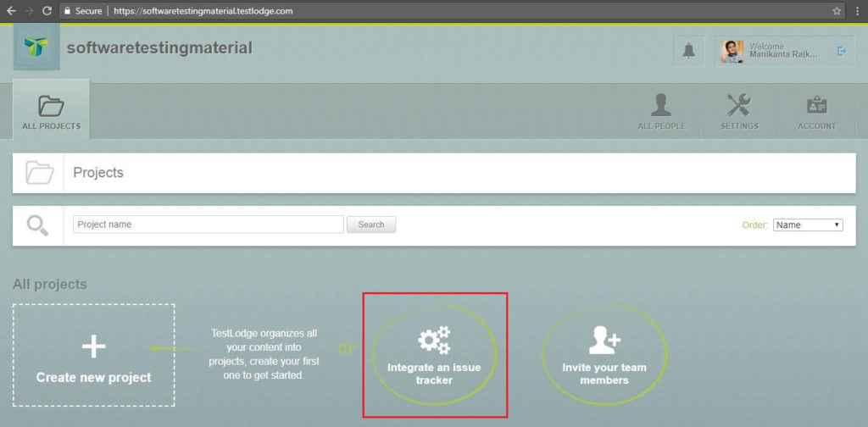
Task: Click the Project name search field
Action: point(208,225)
